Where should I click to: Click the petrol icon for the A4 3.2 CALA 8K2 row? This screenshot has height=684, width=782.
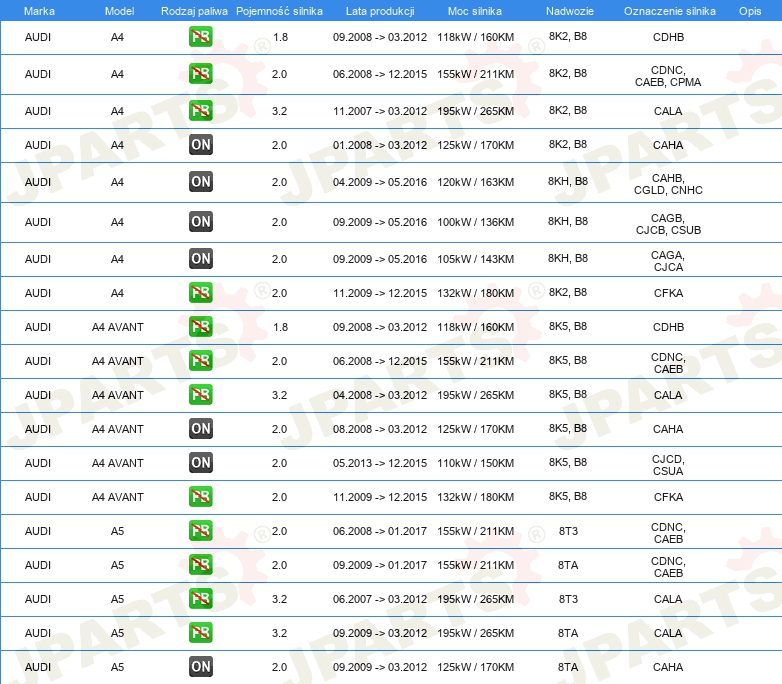[x=200, y=111]
